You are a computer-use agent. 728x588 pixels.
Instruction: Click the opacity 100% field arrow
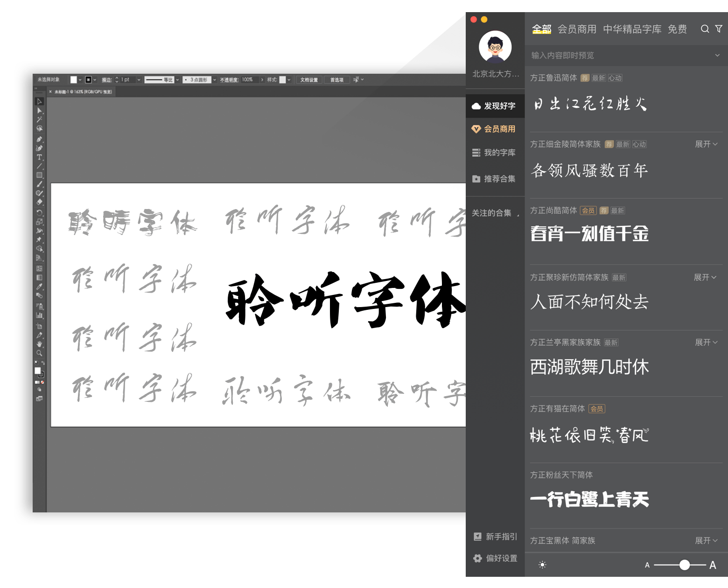tap(262, 80)
